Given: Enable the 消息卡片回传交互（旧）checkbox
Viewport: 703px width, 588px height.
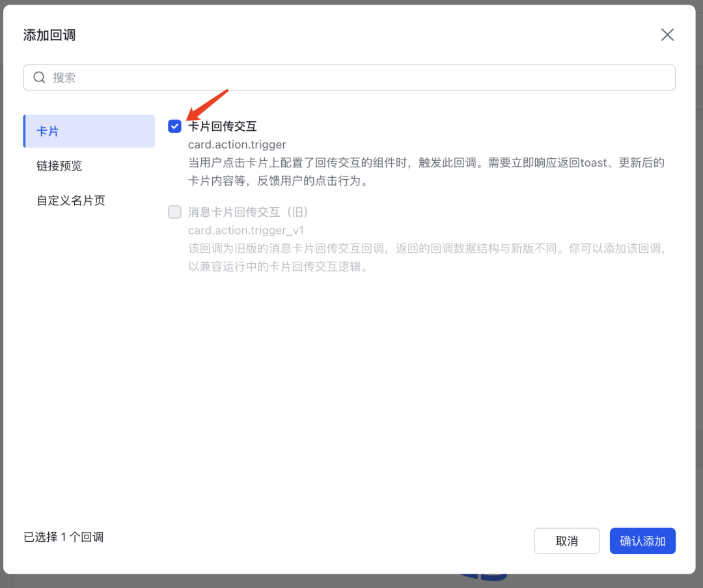Looking at the screenshot, I should click(174, 212).
